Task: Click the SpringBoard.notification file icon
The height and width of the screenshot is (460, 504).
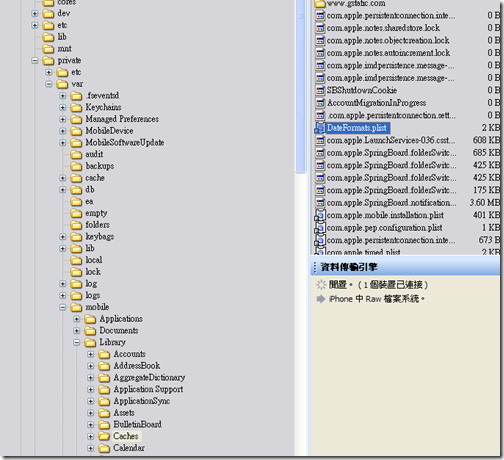Action: click(x=320, y=203)
